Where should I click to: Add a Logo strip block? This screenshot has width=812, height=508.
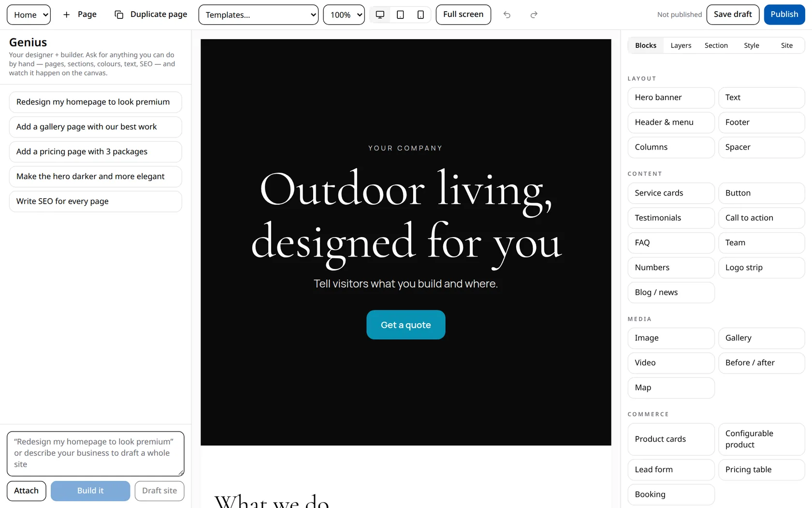click(761, 268)
